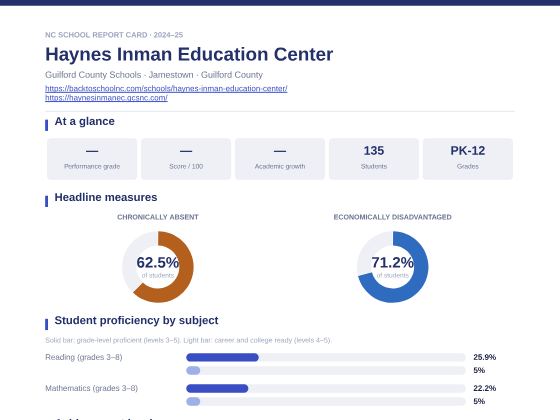Click the Reading 5% college-ready light bar

[x=326, y=370]
